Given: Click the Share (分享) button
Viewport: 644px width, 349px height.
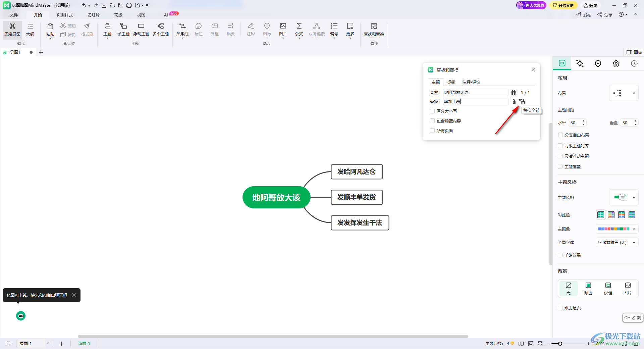Looking at the screenshot, I should point(605,15).
